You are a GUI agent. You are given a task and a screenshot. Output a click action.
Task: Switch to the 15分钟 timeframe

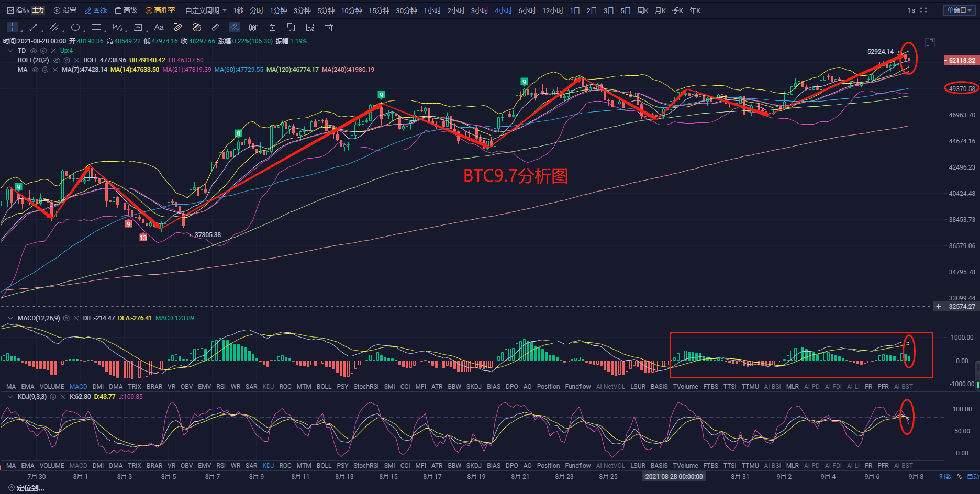379,10
